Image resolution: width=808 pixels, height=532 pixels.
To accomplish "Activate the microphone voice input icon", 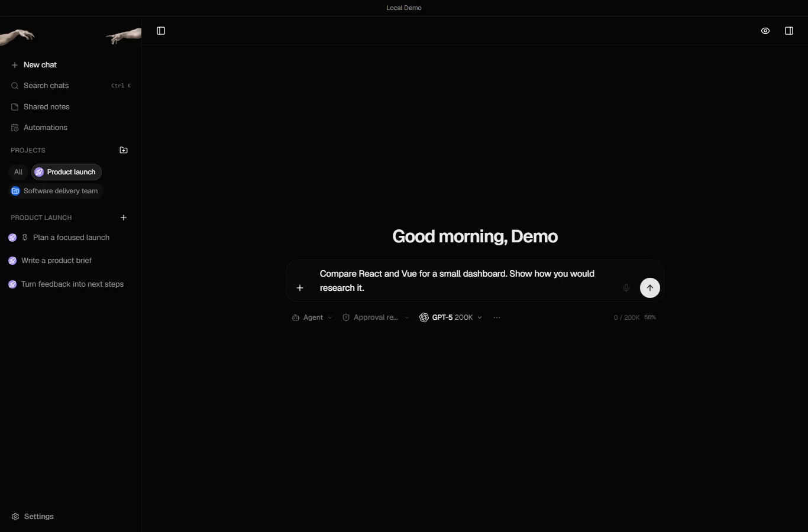I will pyautogui.click(x=626, y=288).
